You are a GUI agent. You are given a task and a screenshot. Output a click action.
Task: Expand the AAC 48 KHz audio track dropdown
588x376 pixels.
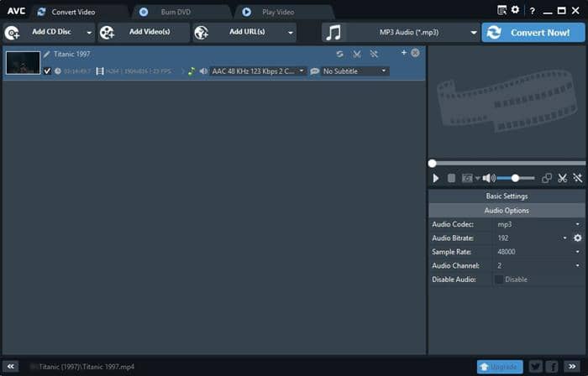[257, 71]
